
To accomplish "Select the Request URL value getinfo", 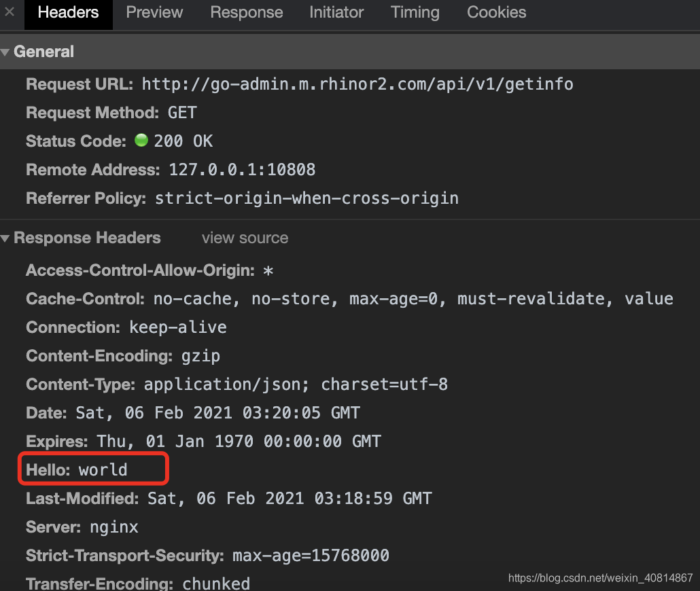I will click(x=357, y=84).
